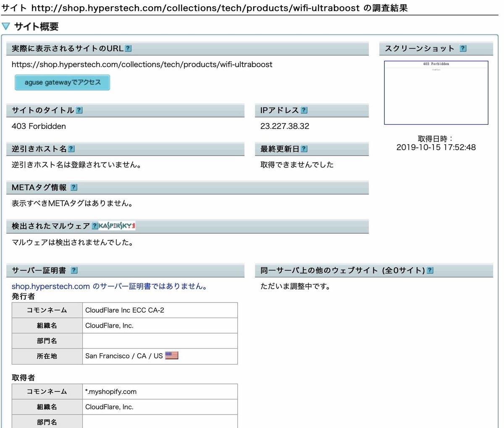Open help for 逆引きホスト名
Viewport: 504px width, 428px height.
click(x=71, y=149)
